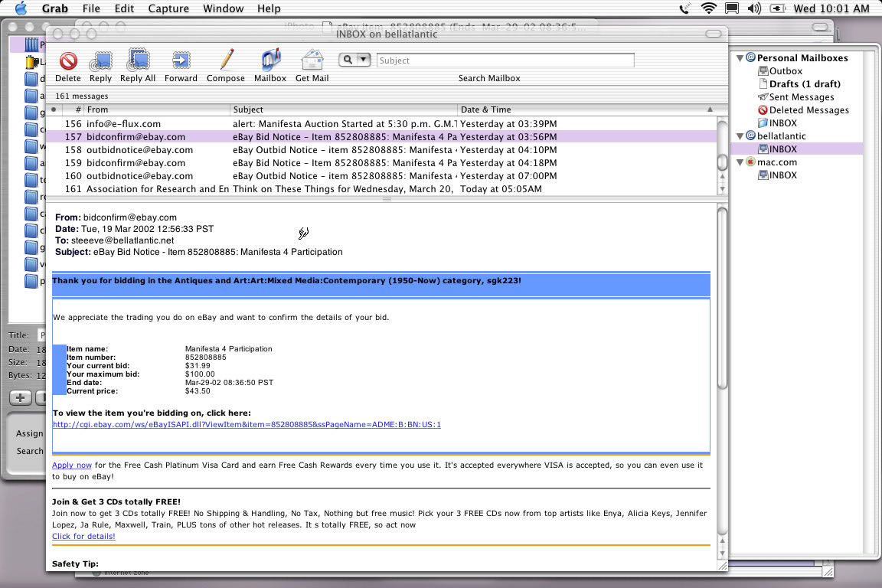Click the menu bar clock Wed 10:01 AM
882x588 pixels.
831,8
